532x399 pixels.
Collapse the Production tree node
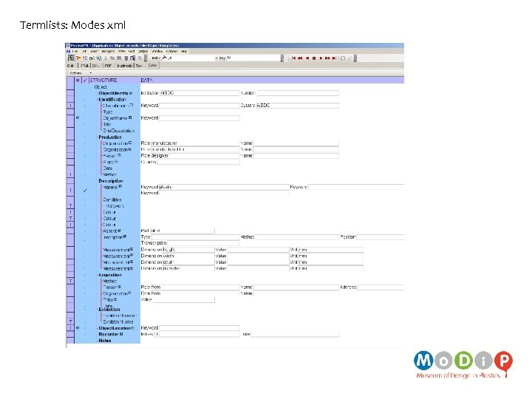tap(98, 137)
